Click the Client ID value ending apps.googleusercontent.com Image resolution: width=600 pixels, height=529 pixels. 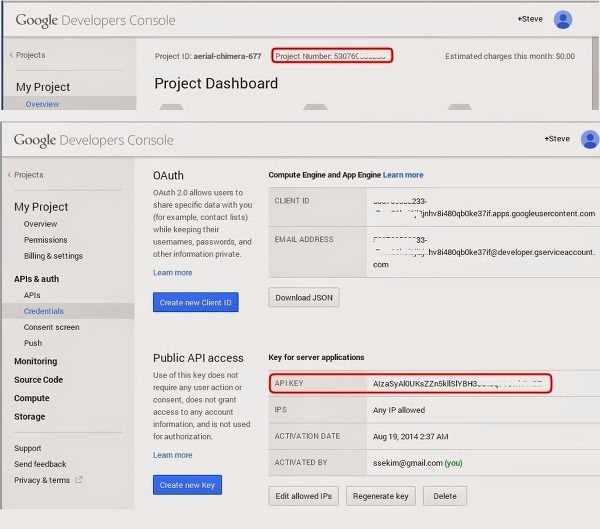[x=484, y=207]
